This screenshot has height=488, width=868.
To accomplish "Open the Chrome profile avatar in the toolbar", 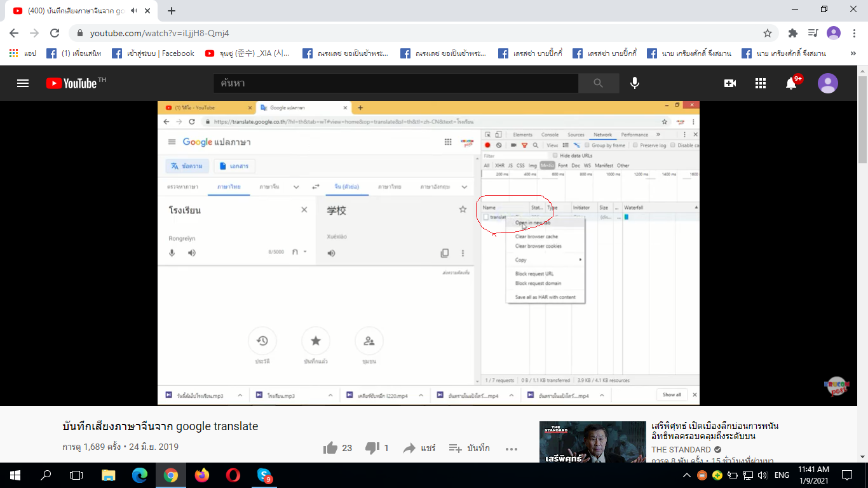I will pyautogui.click(x=834, y=33).
